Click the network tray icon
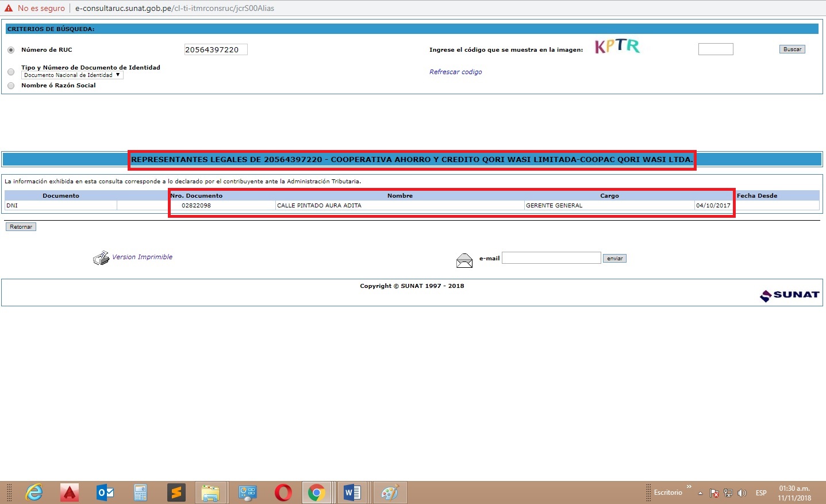The width and height of the screenshot is (826, 504). (728, 493)
